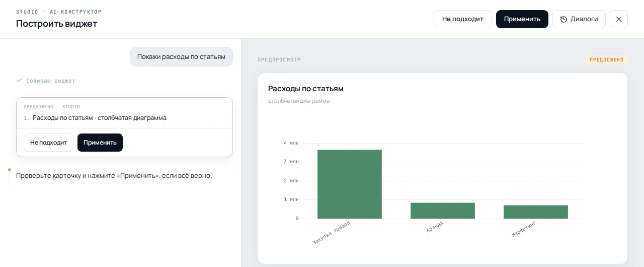This screenshot has width=644, height=267.
Task: Click the "столбчатая диаграмма" chart subtitle
Action: [x=299, y=101]
